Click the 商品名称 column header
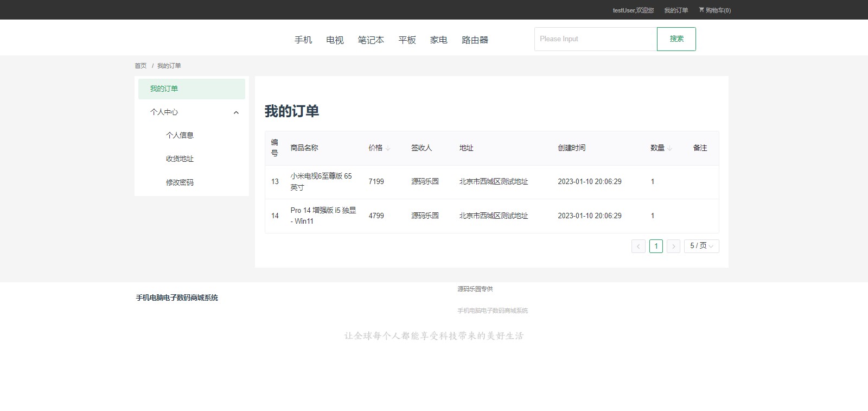The height and width of the screenshot is (411, 868). click(x=304, y=148)
